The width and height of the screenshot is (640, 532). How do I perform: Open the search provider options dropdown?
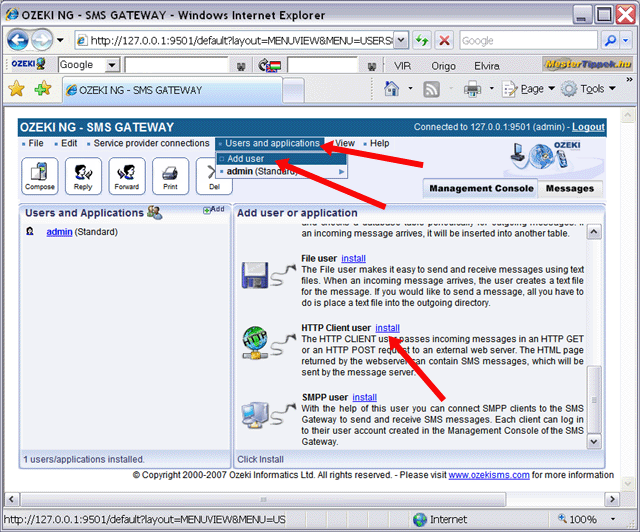[626, 40]
